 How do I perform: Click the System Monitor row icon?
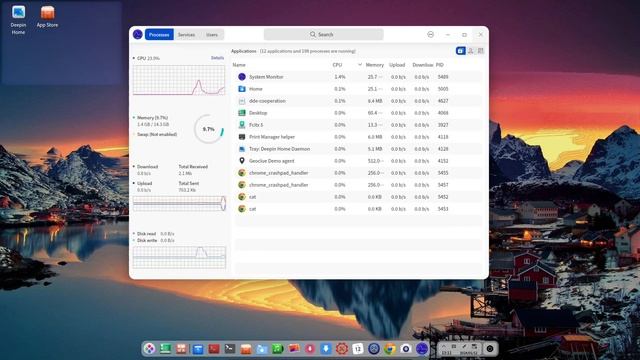242,77
